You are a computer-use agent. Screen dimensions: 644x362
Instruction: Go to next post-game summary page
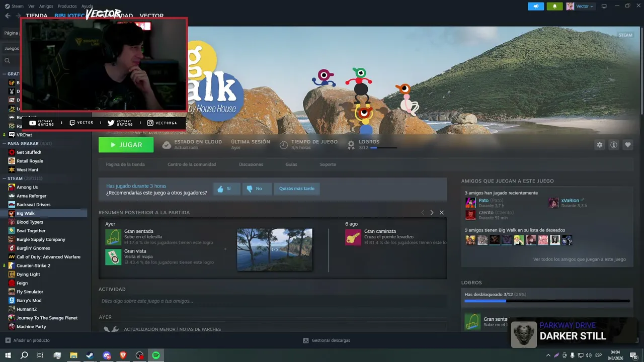click(x=432, y=213)
